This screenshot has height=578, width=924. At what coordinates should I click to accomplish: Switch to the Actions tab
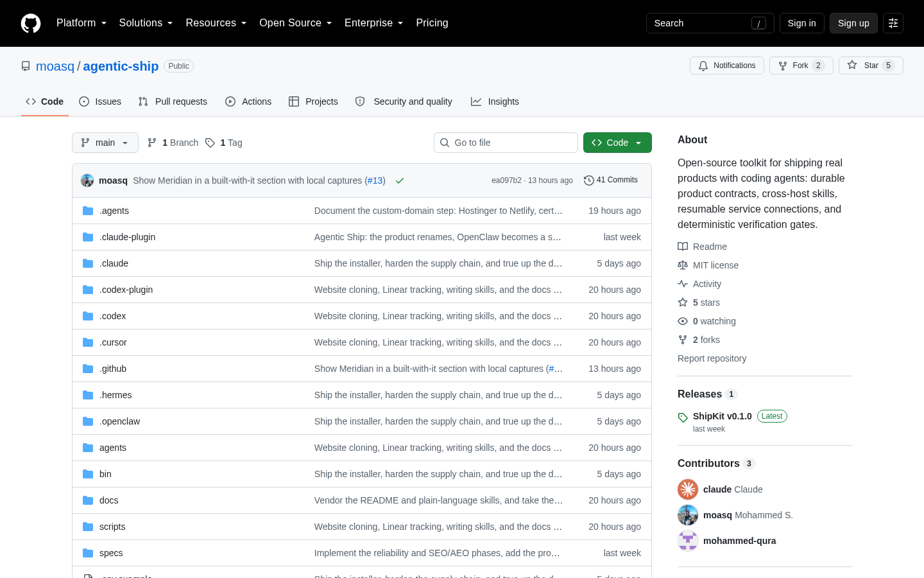pos(248,101)
